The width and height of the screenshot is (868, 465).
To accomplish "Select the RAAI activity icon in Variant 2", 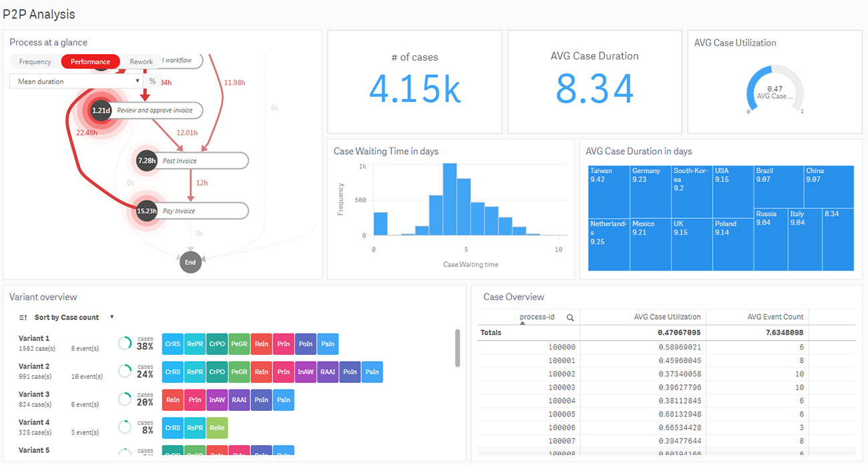I will [x=327, y=372].
